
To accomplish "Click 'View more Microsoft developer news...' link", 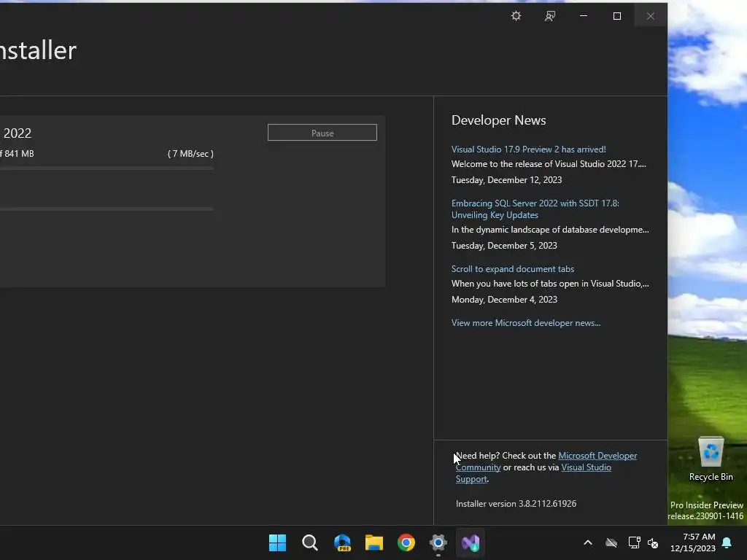I will (x=525, y=323).
